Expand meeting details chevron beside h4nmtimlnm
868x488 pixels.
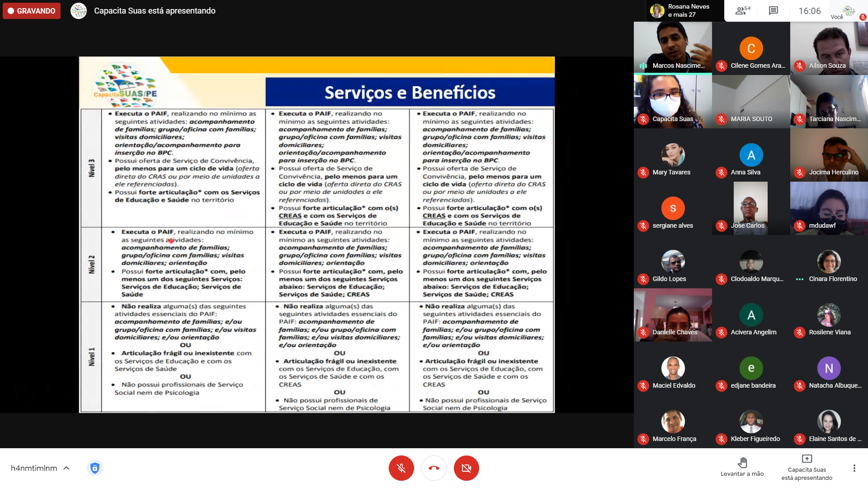(66, 468)
